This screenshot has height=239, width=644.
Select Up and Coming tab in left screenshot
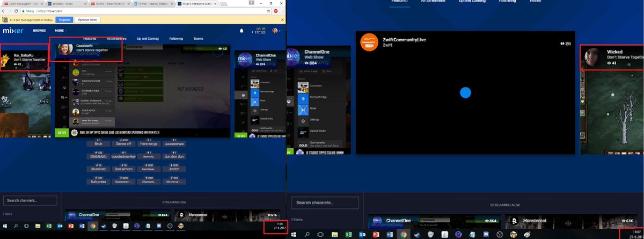pos(148,39)
